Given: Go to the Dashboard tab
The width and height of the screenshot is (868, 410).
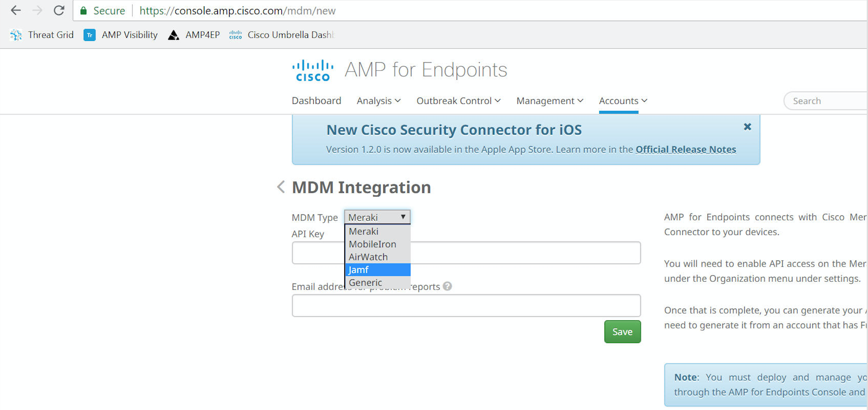Looking at the screenshot, I should click(316, 101).
